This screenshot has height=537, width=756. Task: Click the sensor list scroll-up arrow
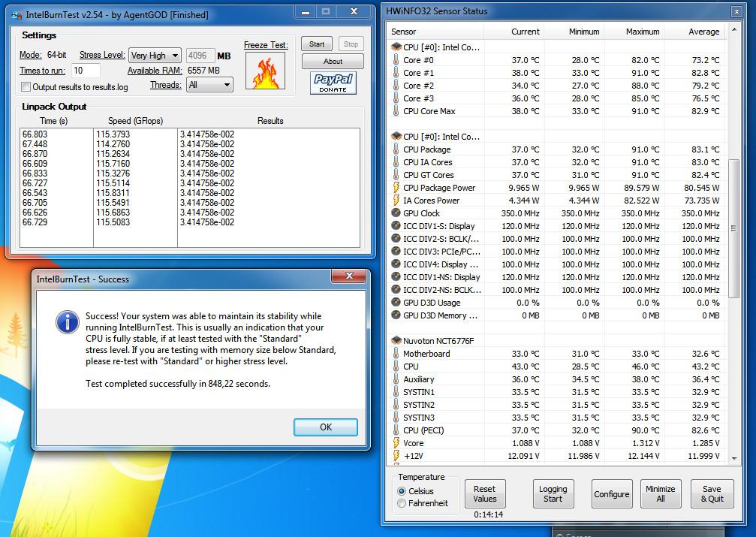(733, 29)
